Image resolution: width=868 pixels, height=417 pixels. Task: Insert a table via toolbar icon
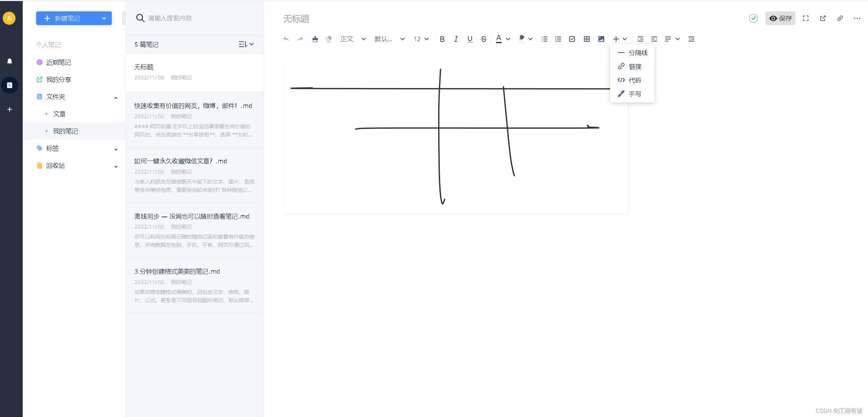tap(587, 39)
